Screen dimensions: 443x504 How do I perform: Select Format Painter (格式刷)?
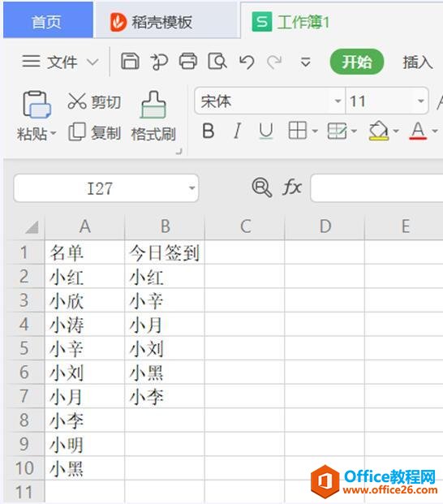click(153, 116)
